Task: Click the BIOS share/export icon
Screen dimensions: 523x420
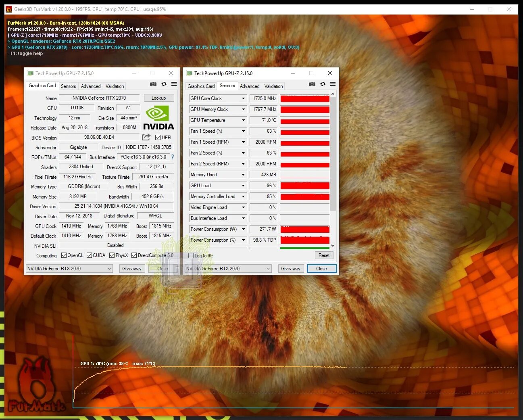Action: 146,137
